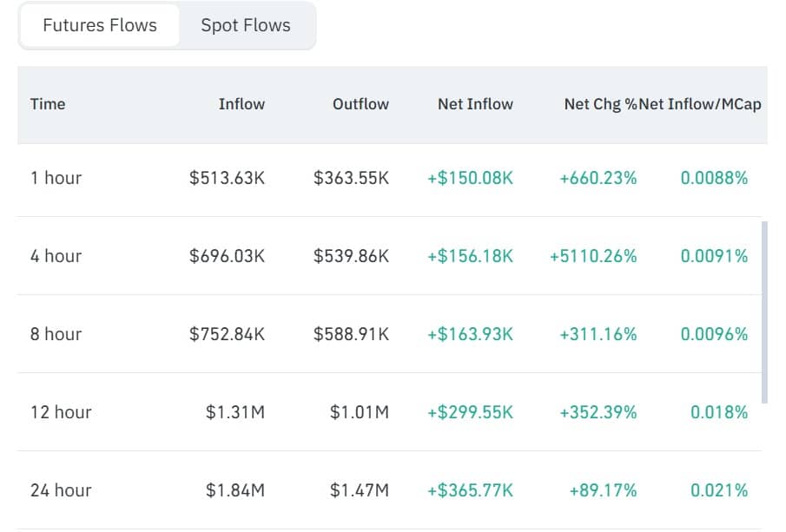The width and height of the screenshot is (786, 532).
Task: Select the 12 hour row label
Action: pos(61,412)
